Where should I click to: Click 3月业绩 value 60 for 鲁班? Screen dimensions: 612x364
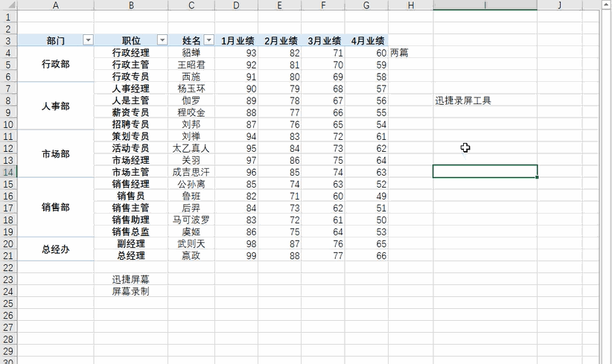pos(323,196)
